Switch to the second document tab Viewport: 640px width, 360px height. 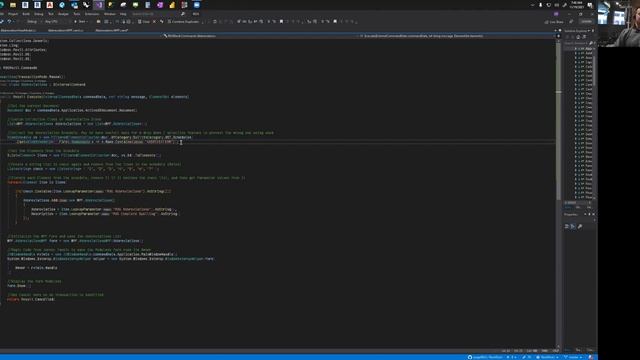click(x=65, y=31)
